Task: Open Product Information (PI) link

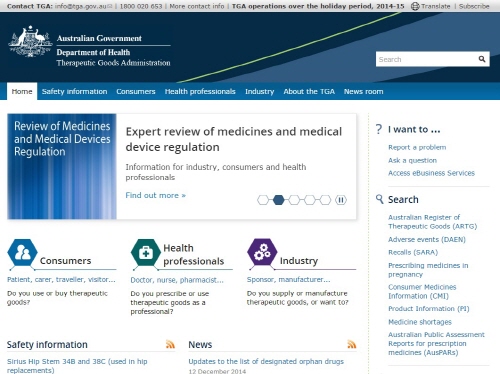Action: click(429, 309)
